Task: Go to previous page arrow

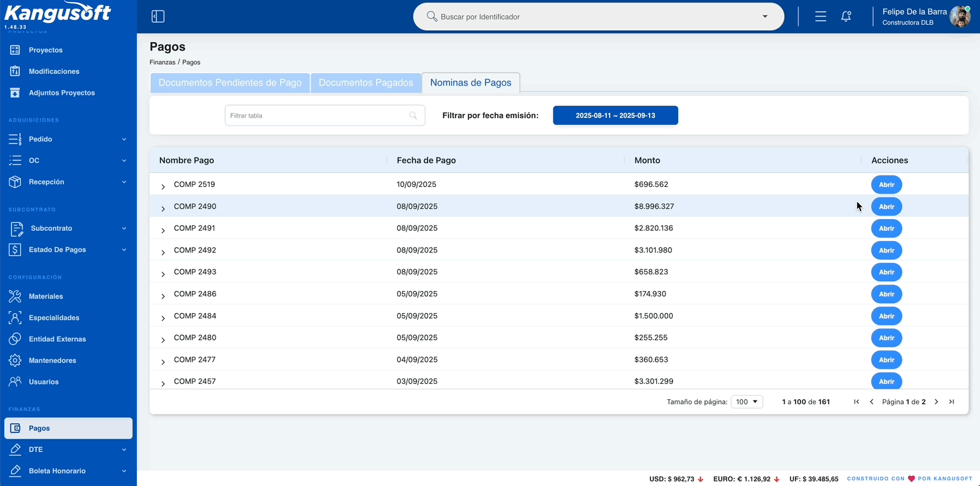Action: tap(871, 402)
